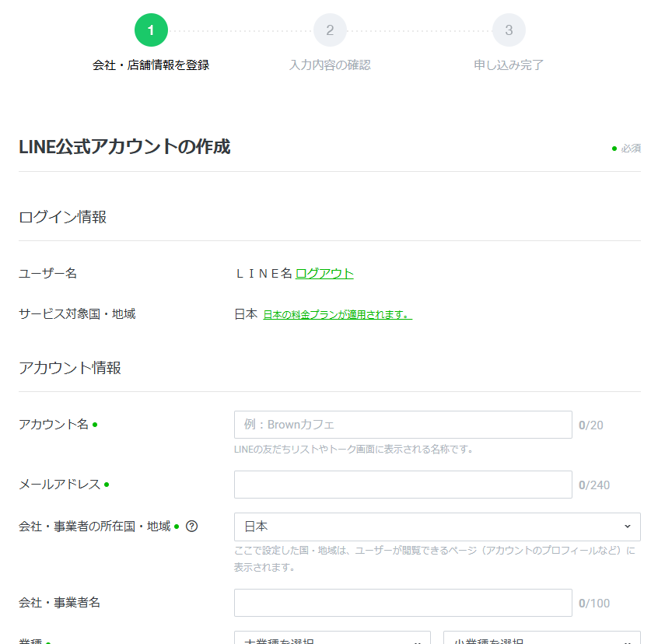658x644 pixels.
Task: Open the 大業種を選択 dropdown
Action: (x=332, y=638)
